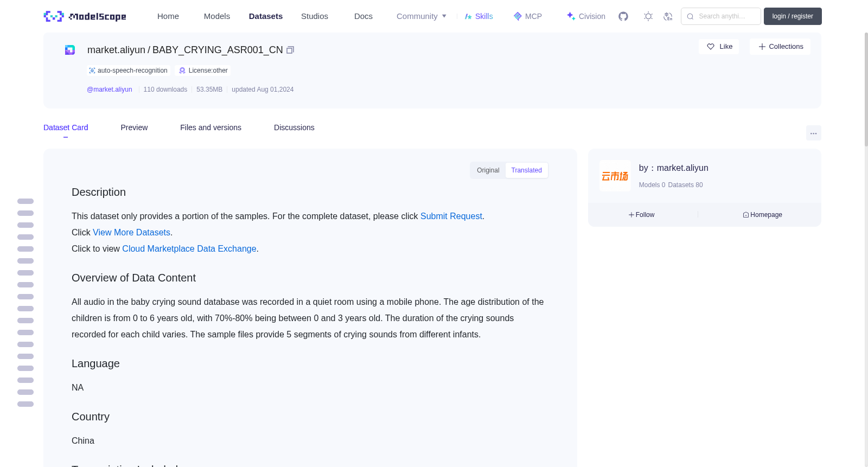Follow the market.aliyun publisher
This screenshot has width=868, height=467.
(642, 215)
